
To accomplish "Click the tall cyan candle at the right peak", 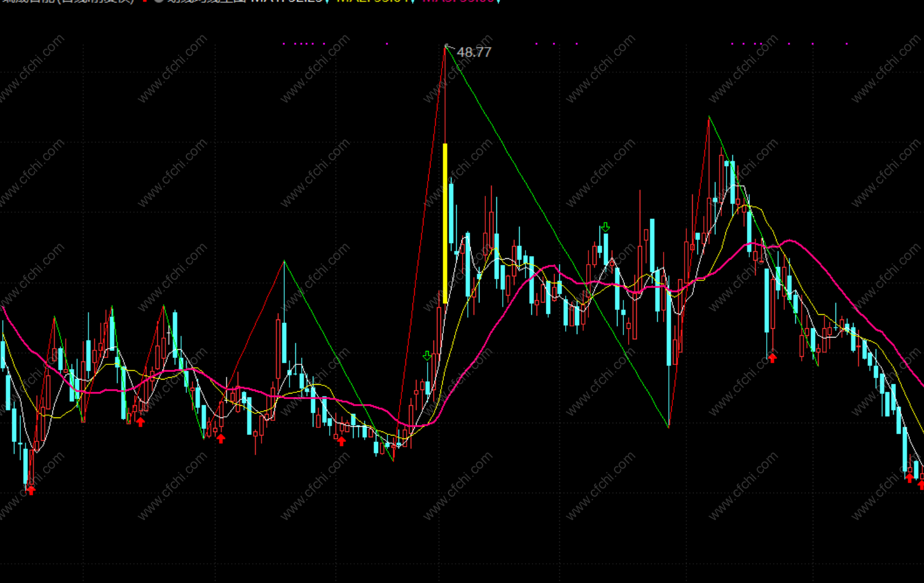I will pyautogui.click(x=733, y=182).
